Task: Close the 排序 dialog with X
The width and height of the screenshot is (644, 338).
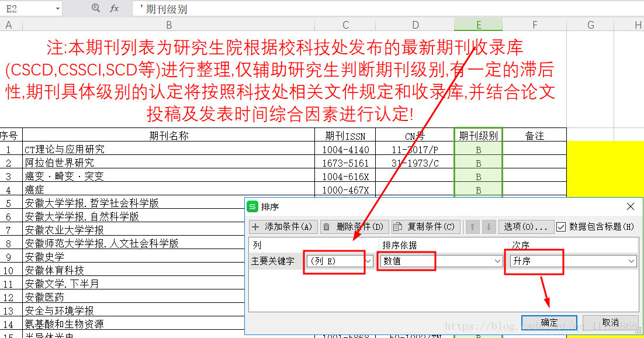Action: coord(631,206)
